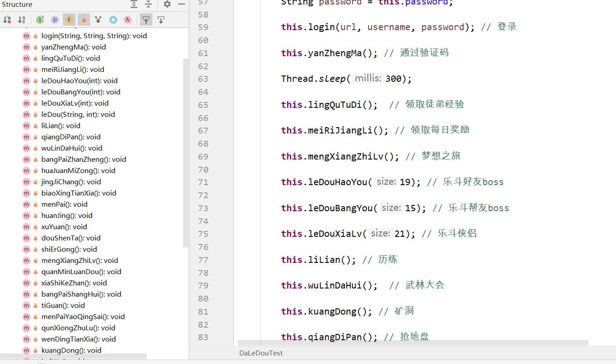The image size is (616, 364).
Task: Click gutter at line number 83
Action: (x=203, y=337)
